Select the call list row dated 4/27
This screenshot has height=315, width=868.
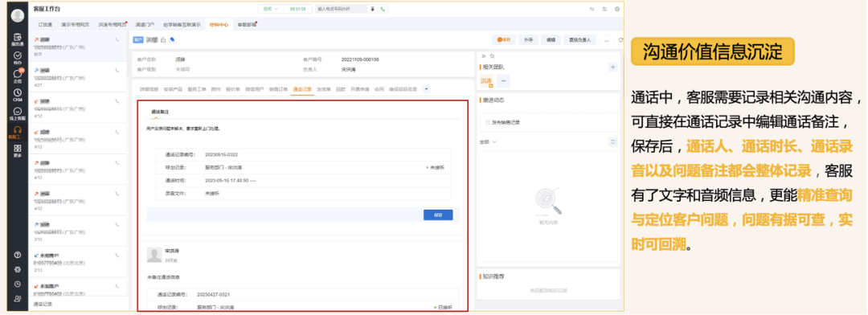[78, 77]
